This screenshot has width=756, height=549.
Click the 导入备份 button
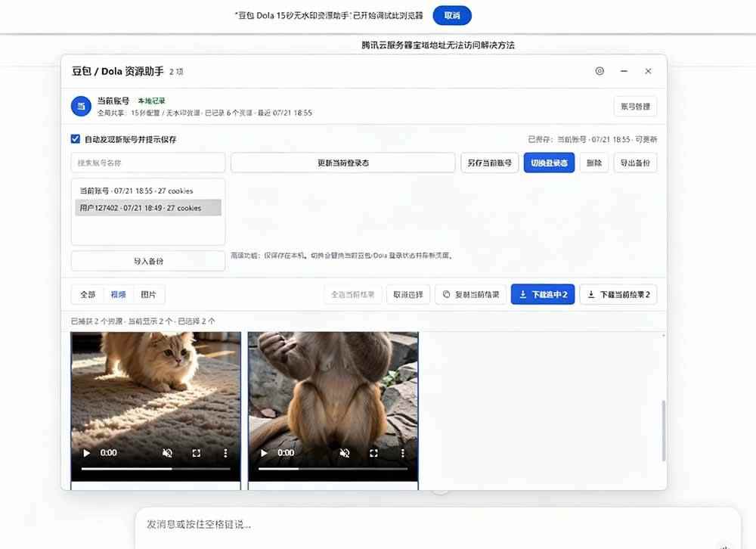(148, 261)
